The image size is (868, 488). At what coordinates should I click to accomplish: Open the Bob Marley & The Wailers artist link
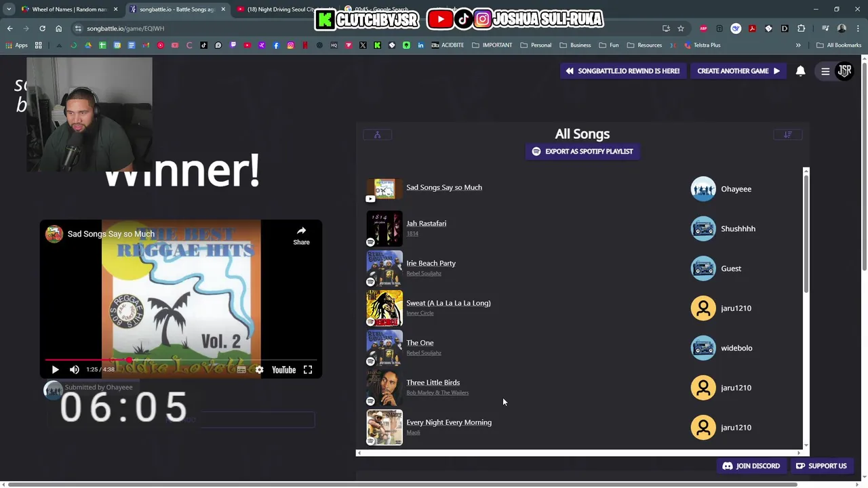tap(437, 392)
